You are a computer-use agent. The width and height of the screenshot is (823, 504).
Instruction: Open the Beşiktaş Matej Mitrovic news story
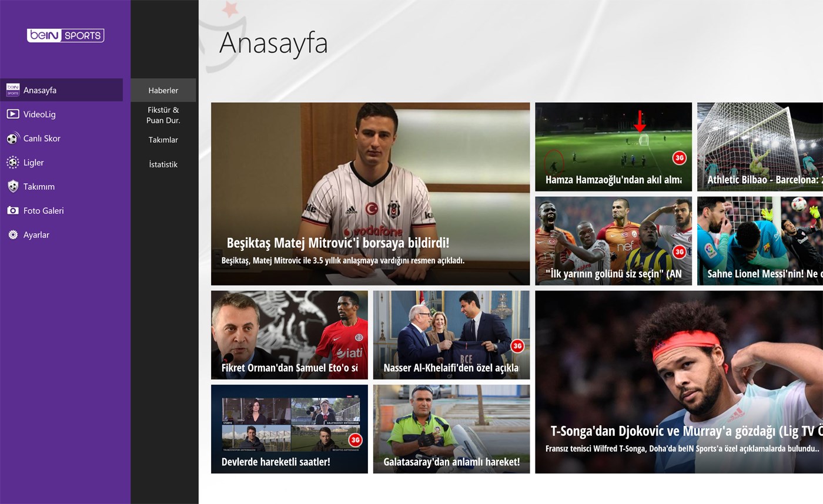pyautogui.click(x=370, y=194)
